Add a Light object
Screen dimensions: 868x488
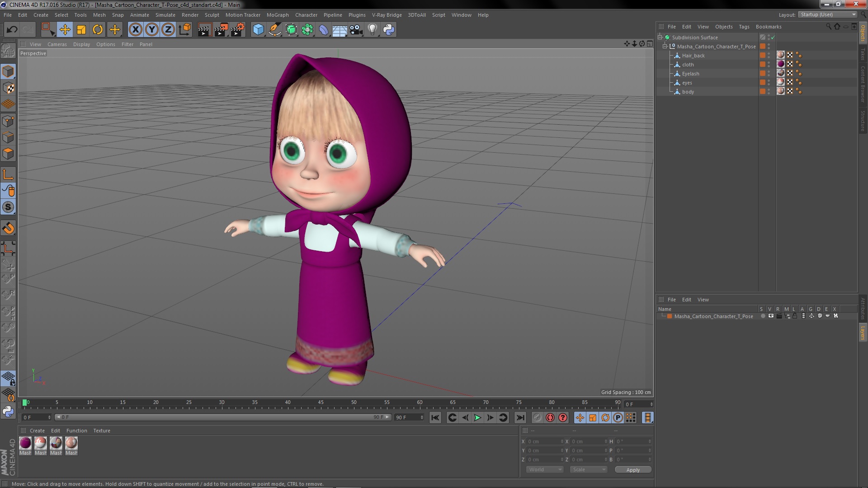pos(372,30)
